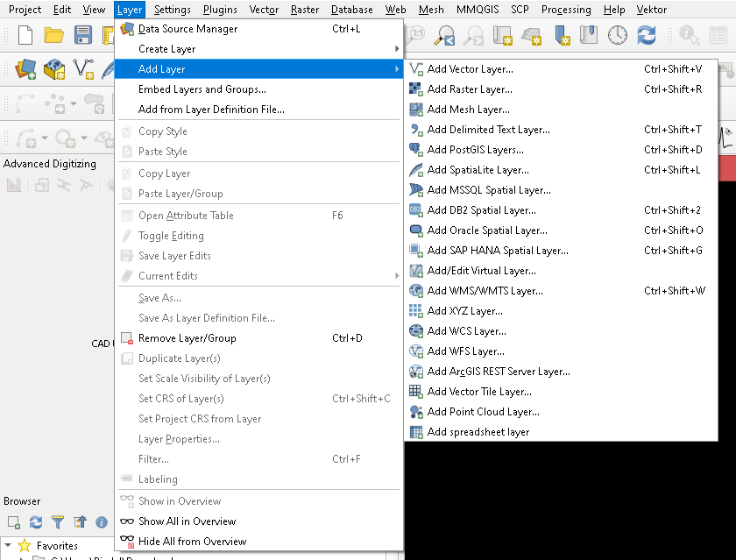
Task: Choose Add WFS Layer
Action: (x=561, y=351)
